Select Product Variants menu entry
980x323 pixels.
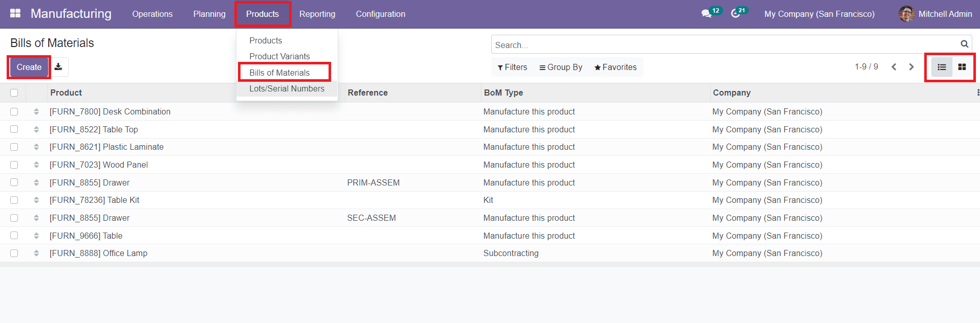click(279, 56)
